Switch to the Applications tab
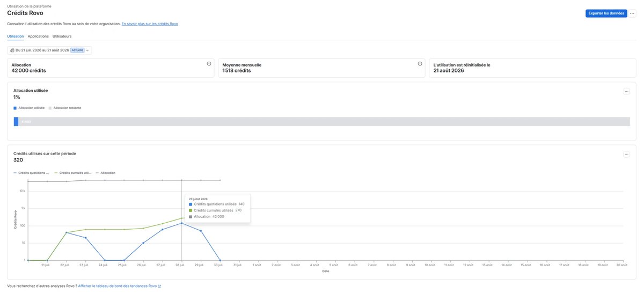The image size is (644, 293). [x=38, y=36]
